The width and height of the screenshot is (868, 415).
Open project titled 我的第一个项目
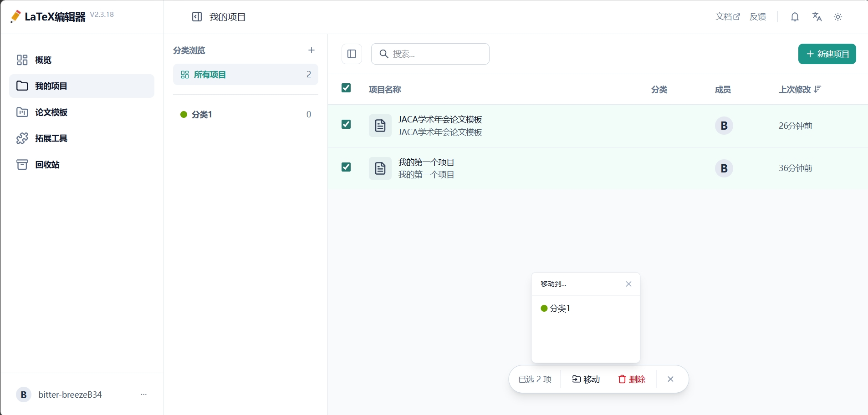pyautogui.click(x=426, y=162)
